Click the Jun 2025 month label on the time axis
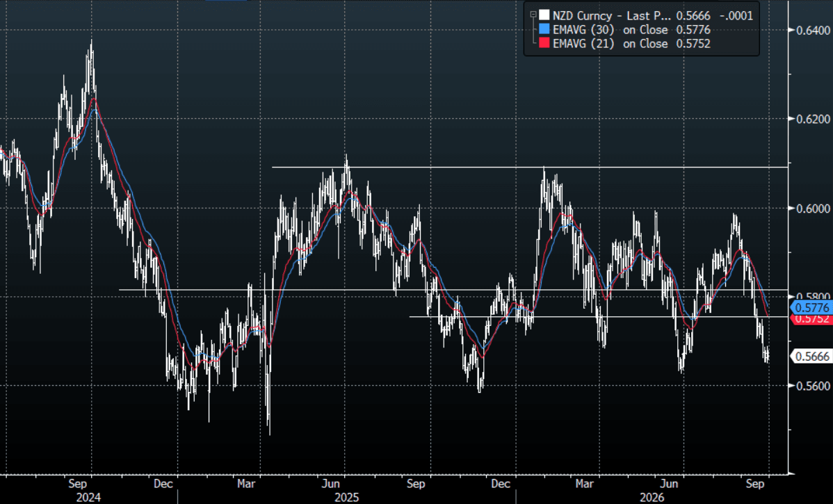 point(330,484)
